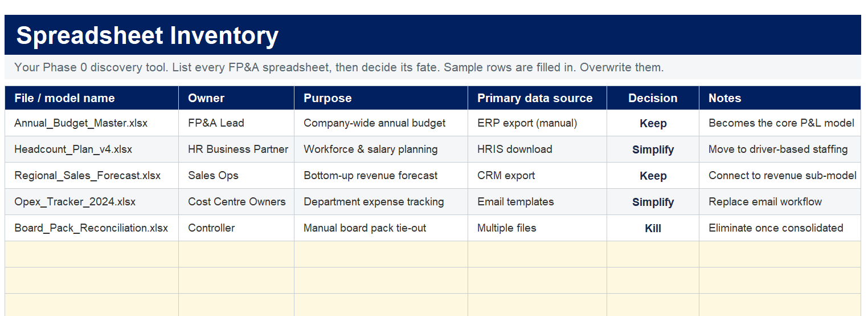This screenshot has height=316, width=868.
Task: Click the 'HRIS download' data source cell
Action: 537,149
